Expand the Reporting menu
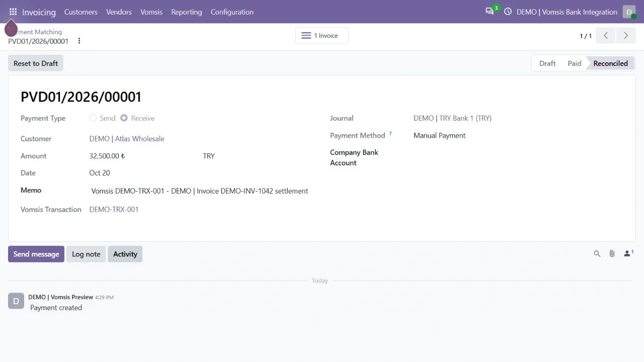The image size is (644, 362). point(186,12)
